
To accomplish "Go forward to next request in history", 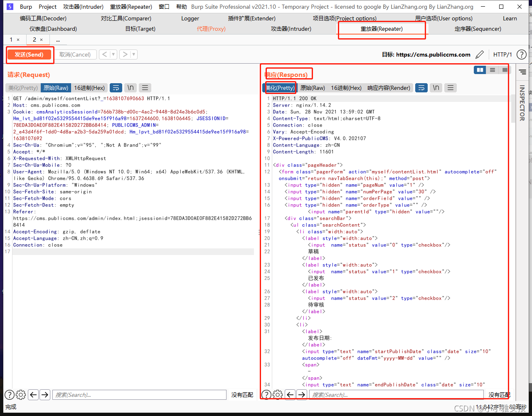I will 125,54.
